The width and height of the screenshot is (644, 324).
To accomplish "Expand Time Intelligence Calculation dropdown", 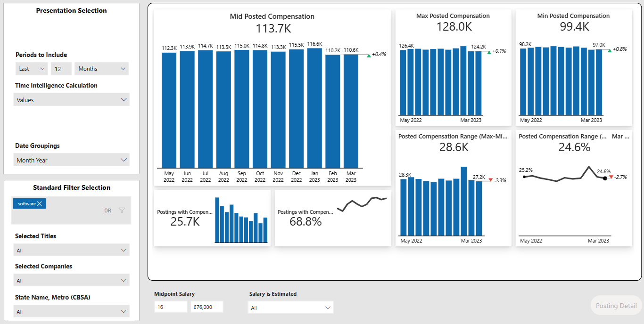I will (x=71, y=100).
